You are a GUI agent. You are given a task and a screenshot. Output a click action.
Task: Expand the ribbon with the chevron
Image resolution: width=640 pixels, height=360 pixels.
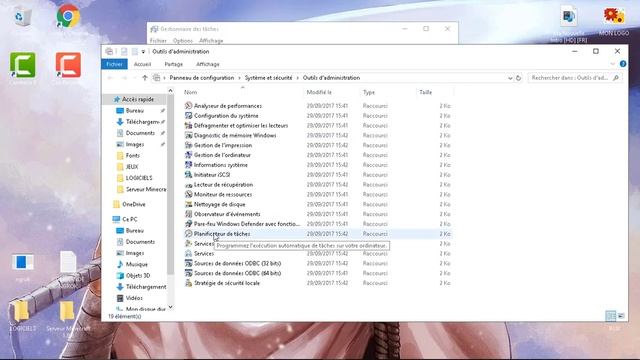pos(612,64)
